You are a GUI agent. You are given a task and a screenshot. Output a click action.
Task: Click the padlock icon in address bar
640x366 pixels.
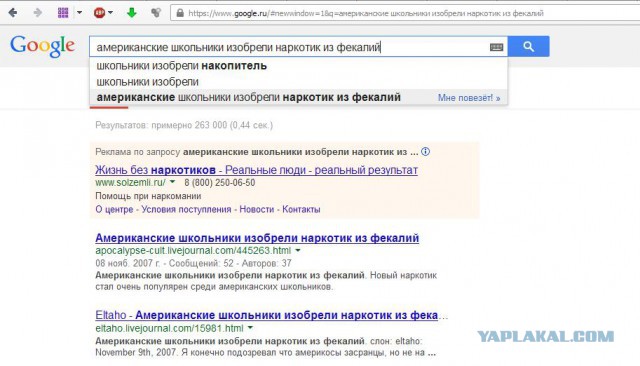pos(180,13)
